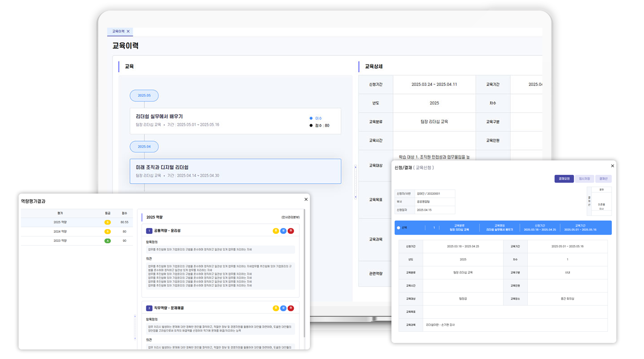Select the 2025.05 timeline marker

[144, 95]
